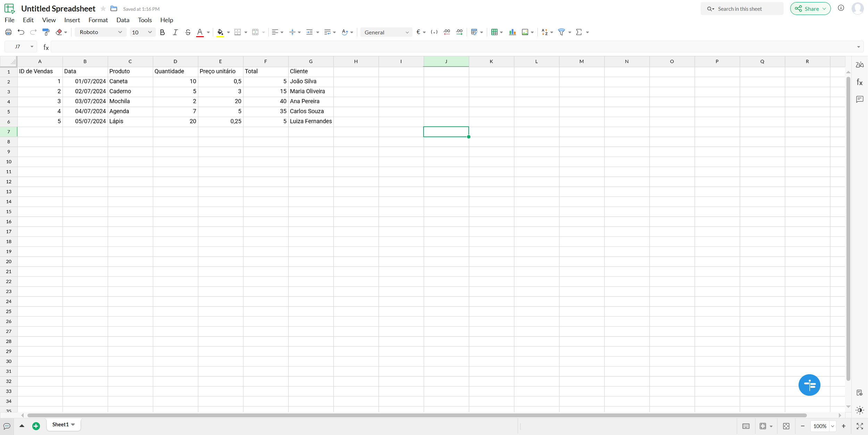Screen dimensions: 868x435
Task: Toggle strikethrough formatting
Action: click(x=188, y=32)
